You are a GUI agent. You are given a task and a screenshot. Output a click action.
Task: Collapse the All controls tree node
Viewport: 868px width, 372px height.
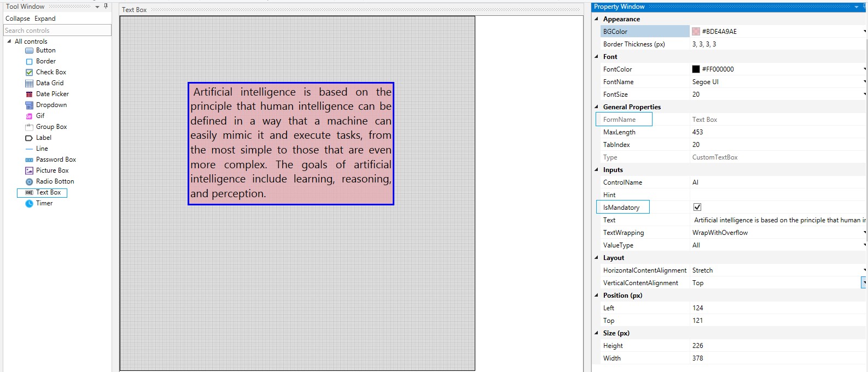pyautogui.click(x=9, y=42)
